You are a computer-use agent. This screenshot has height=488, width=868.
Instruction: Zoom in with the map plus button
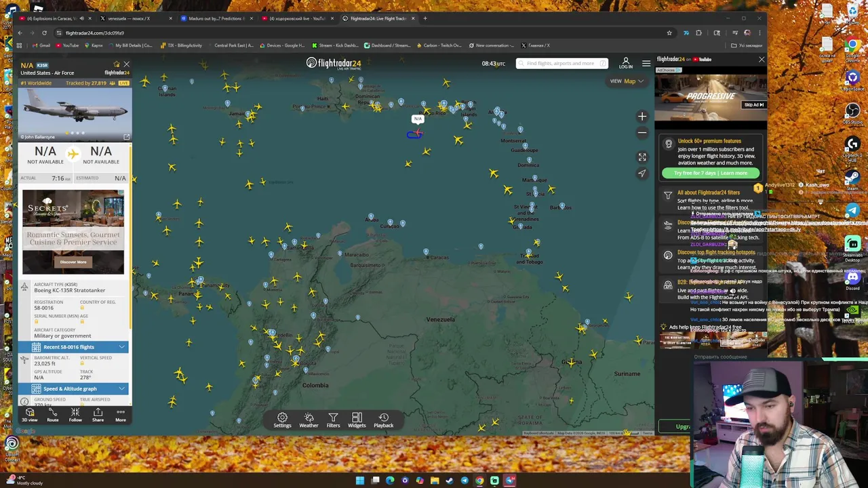pyautogui.click(x=642, y=117)
